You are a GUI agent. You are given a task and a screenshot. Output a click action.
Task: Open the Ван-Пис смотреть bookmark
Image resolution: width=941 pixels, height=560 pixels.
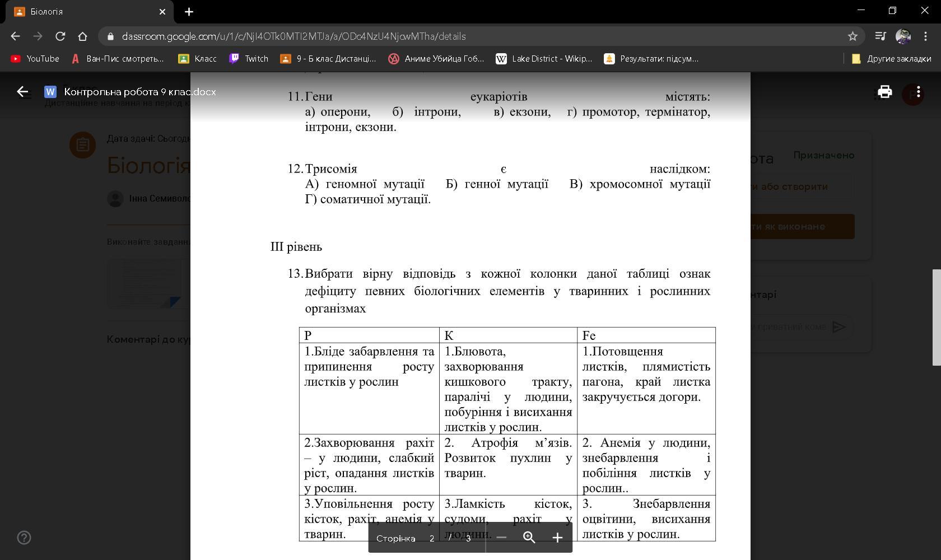(118, 59)
